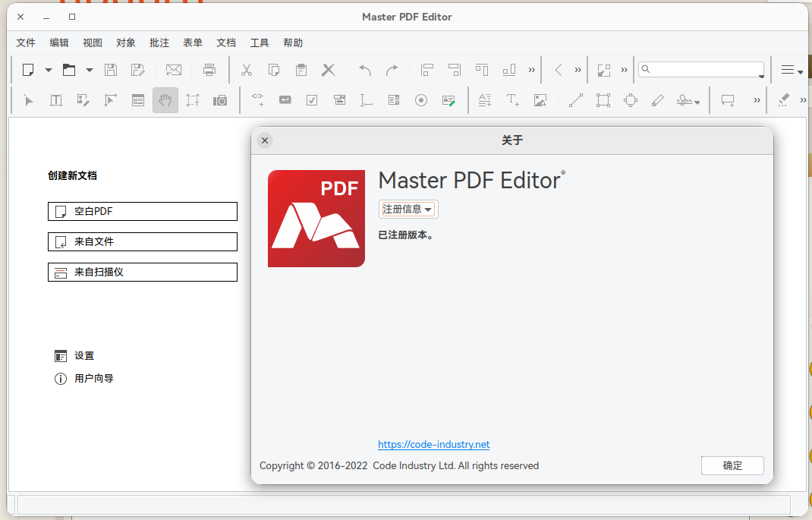Expand more alignment tools chevron
Viewport: 812px width, 520px height.
point(531,70)
